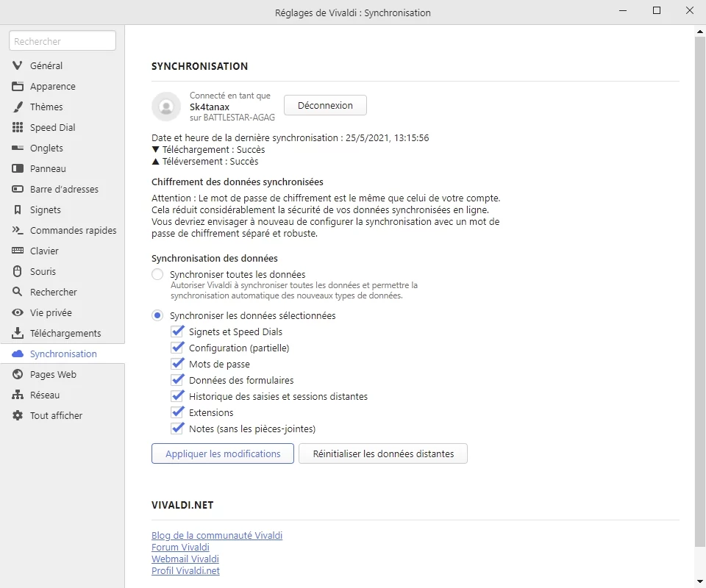The image size is (706, 588).
Task: Select Tout afficher in the sidebar
Action: (x=62, y=416)
